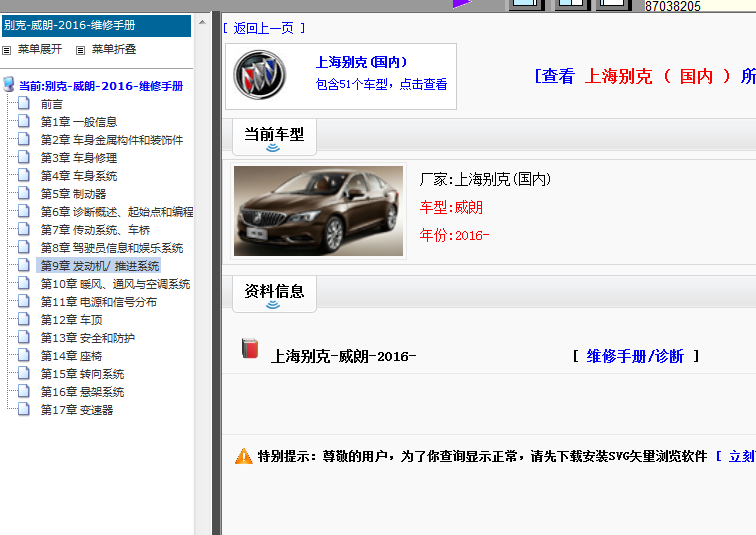Click the brown Buick car thumbnail
Screen dimensions: 756x535
pos(318,211)
